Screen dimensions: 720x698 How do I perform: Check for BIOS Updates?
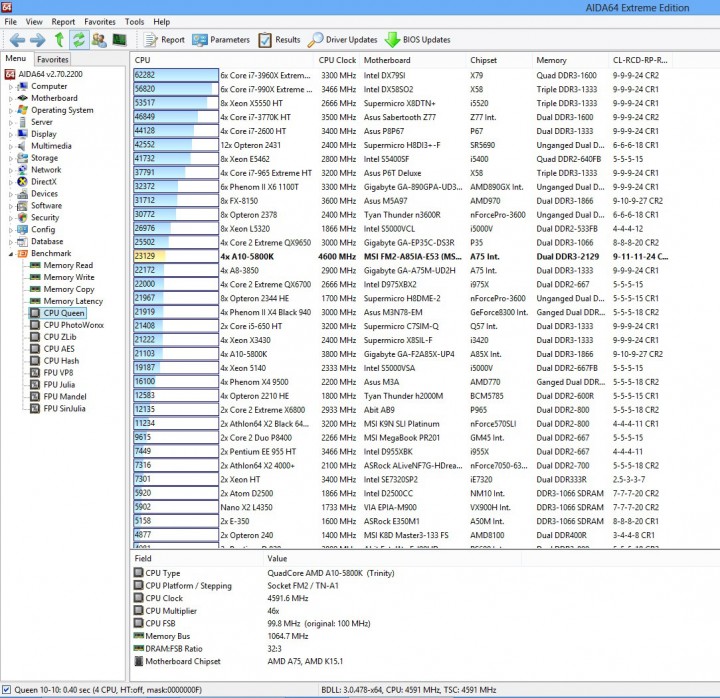(x=418, y=40)
